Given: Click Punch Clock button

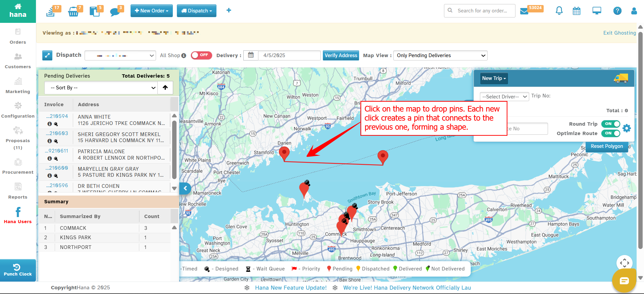Looking at the screenshot, I should pyautogui.click(x=18, y=270).
